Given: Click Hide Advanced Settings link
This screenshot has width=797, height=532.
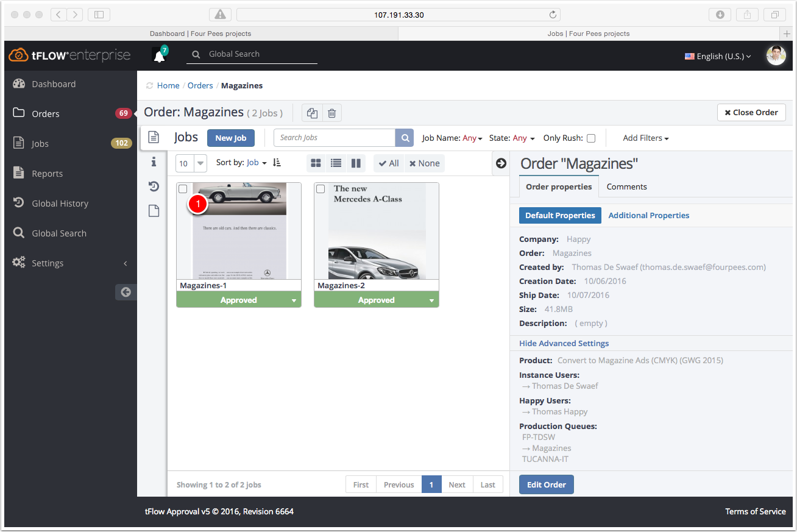Looking at the screenshot, I should pos(564,344).
